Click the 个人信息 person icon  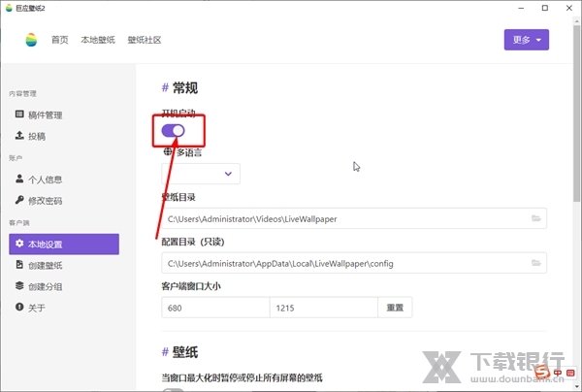pyautogui.click(x=19, y=179)
